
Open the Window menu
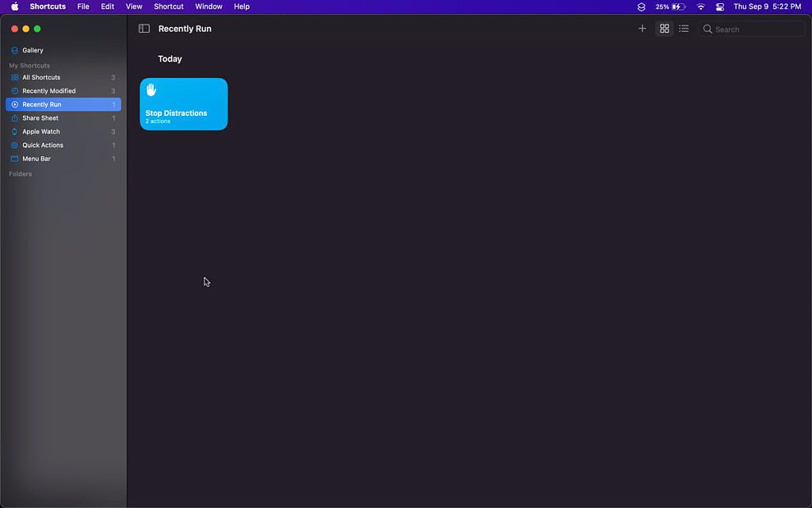coord(208,6)
